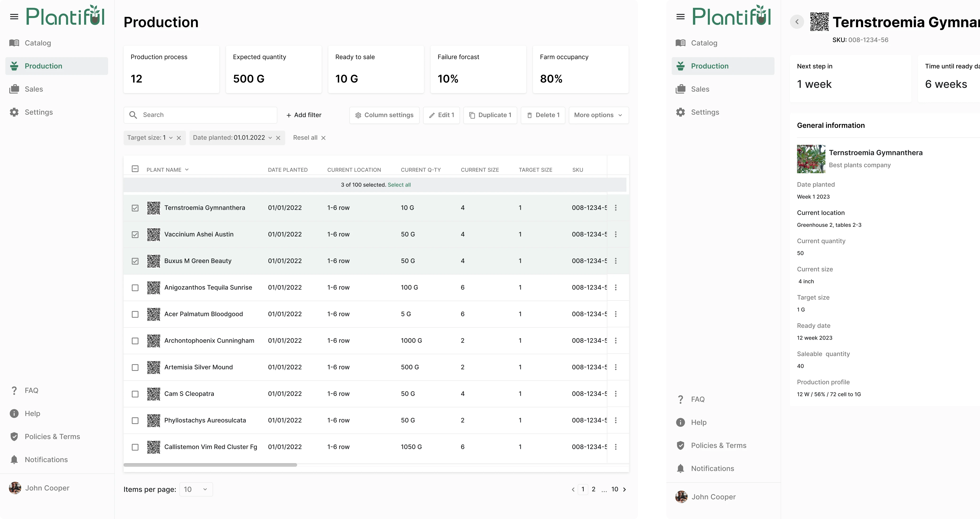Open Catalog in the left sidebar
The image size is (980, 519).
[38, 43]
